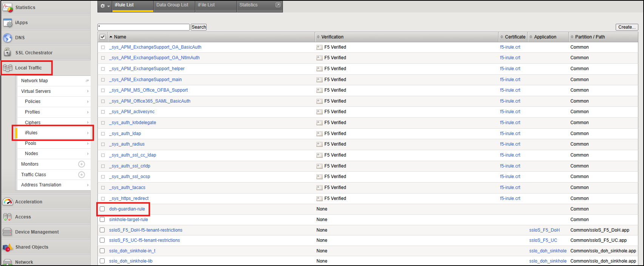Click the Access sidebar icon
This screenshot has height=266, width=644.
point(8,217)
